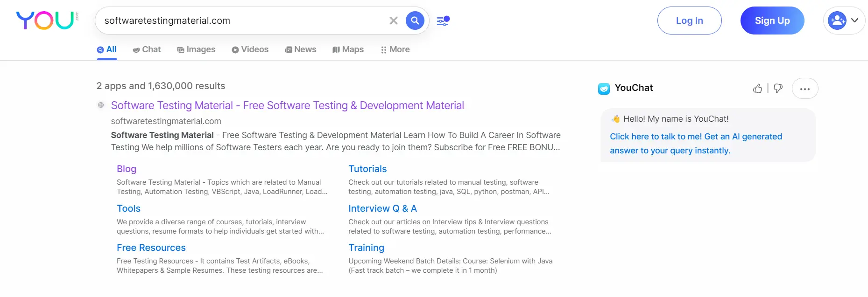This screenshot has width=868, height=297.
Task: Open the Free Resources sublink
Action: [x=151, y=248]
